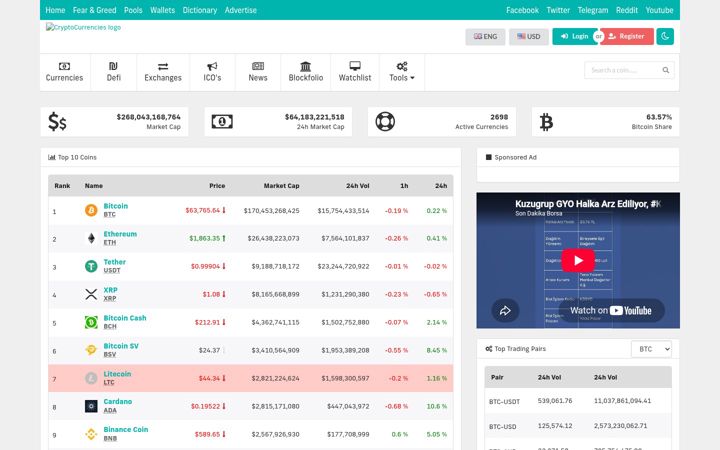Open the USD currency selector

coord(529,37)
